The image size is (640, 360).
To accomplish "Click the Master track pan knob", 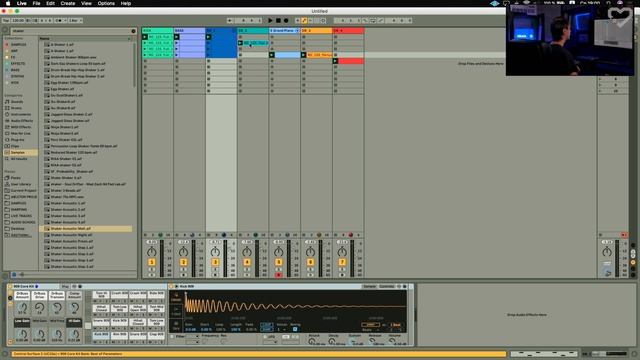I will pos(607,252).
